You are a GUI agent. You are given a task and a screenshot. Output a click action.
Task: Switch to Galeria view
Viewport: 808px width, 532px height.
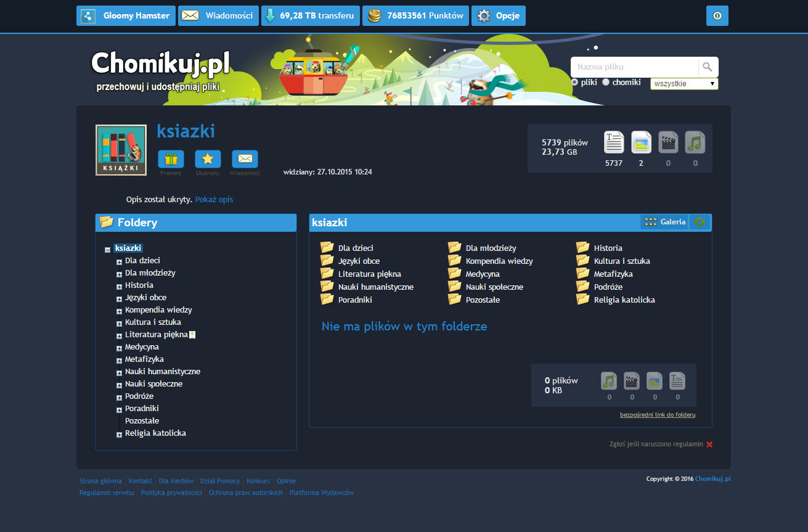click(x=664, y=222)
